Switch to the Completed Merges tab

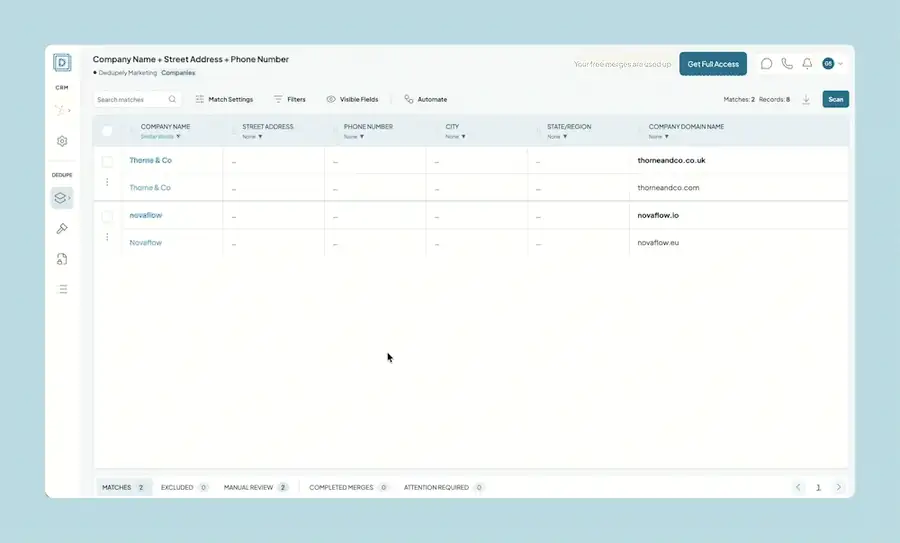[x=348, y=487]
